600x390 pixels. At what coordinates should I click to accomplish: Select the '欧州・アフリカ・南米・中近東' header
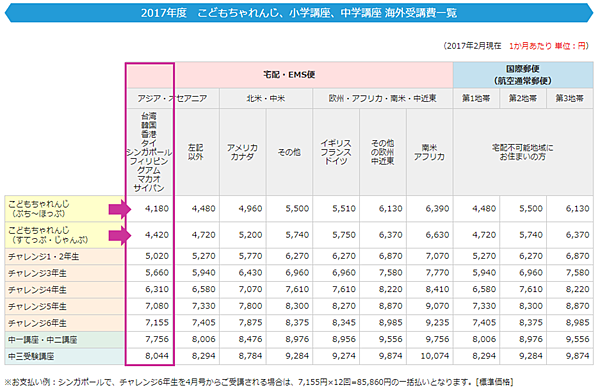(383, 98)
